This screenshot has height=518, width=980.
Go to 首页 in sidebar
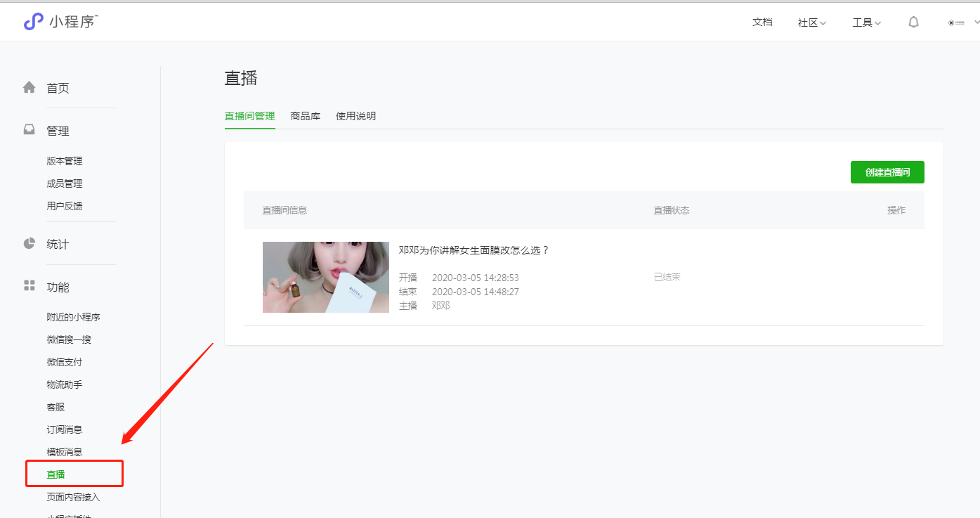point(58,88)
